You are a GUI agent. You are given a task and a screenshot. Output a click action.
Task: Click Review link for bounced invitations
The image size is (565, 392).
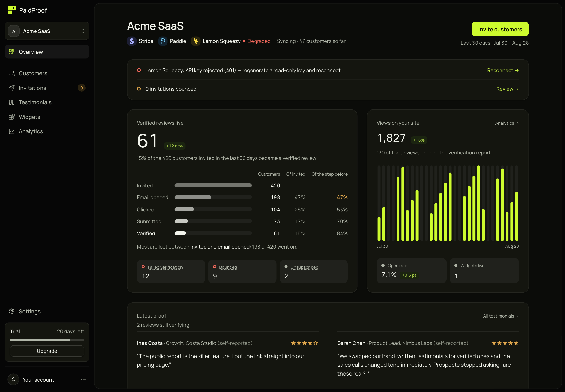click(x=507, y=89)
